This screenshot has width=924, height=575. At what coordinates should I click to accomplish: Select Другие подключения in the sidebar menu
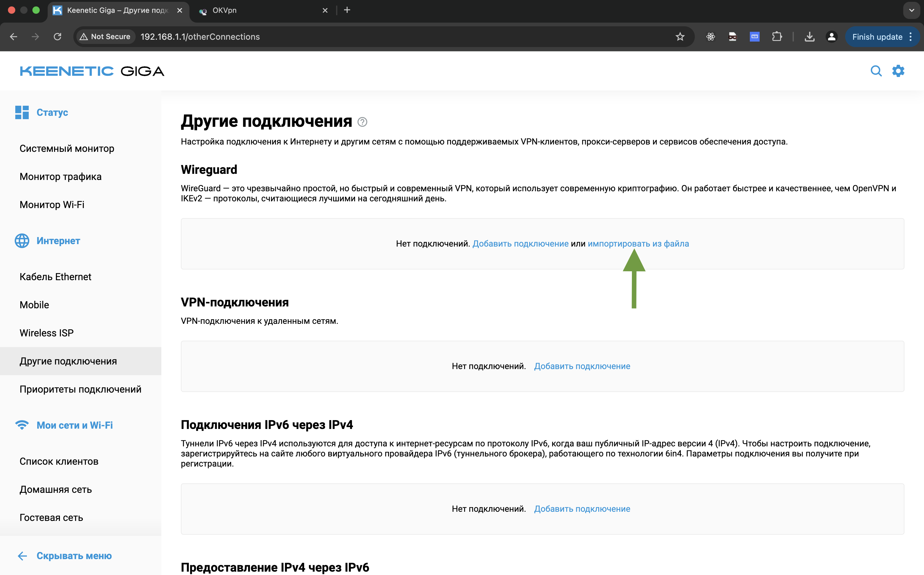click(x=68, y=361)
